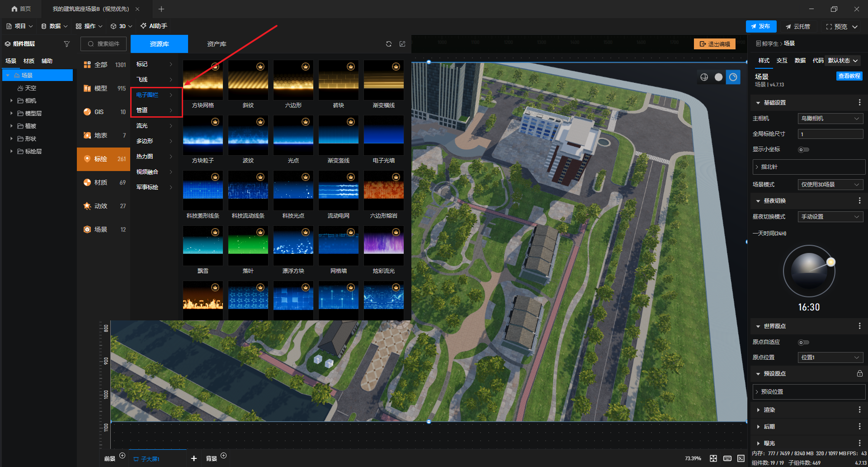Expand the 相机 tree folder
The width and height of the screenshot is (868, 467).
coord(11,100)
